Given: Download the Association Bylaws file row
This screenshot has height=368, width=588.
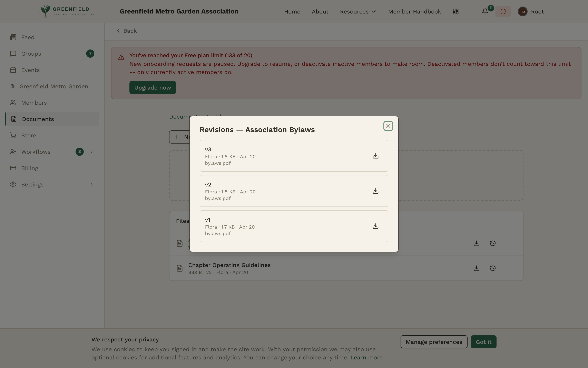Looking at the screenshot, I should point(476,243).
